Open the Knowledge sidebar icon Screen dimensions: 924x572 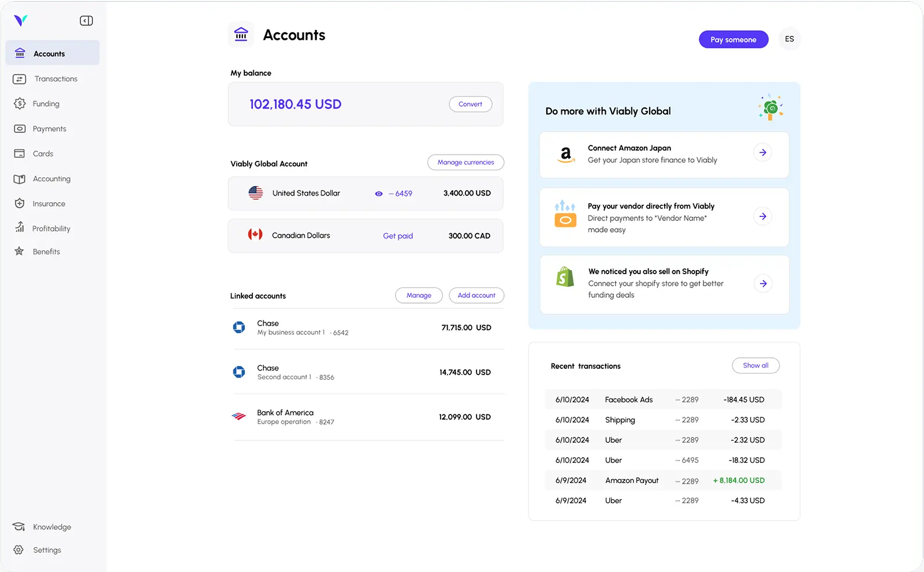pyautogui.click(x=18, y=526)
